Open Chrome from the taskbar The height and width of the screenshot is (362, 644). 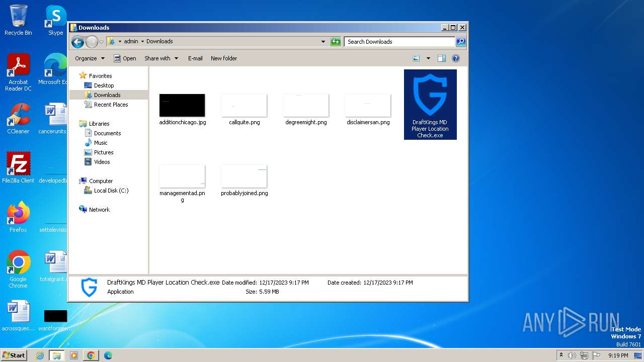tap(91, 355)
